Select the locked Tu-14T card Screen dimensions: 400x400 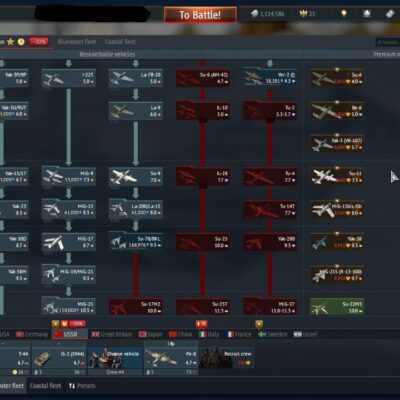(x=270, y=209)
